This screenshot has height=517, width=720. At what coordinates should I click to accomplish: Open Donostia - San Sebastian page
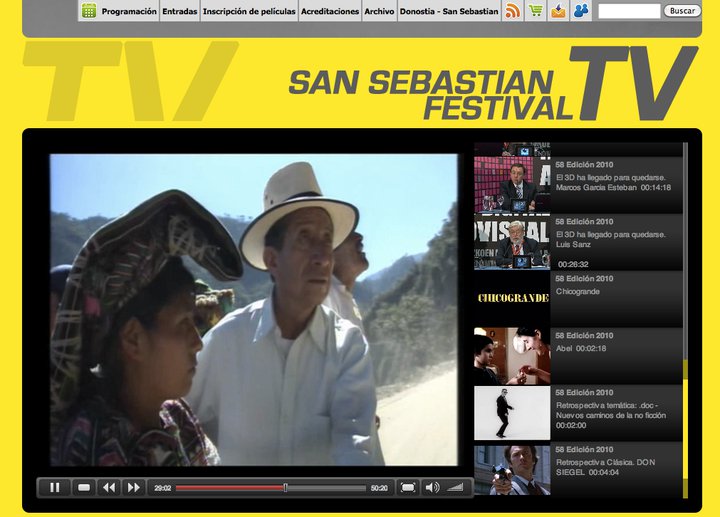tap(449, 11)
